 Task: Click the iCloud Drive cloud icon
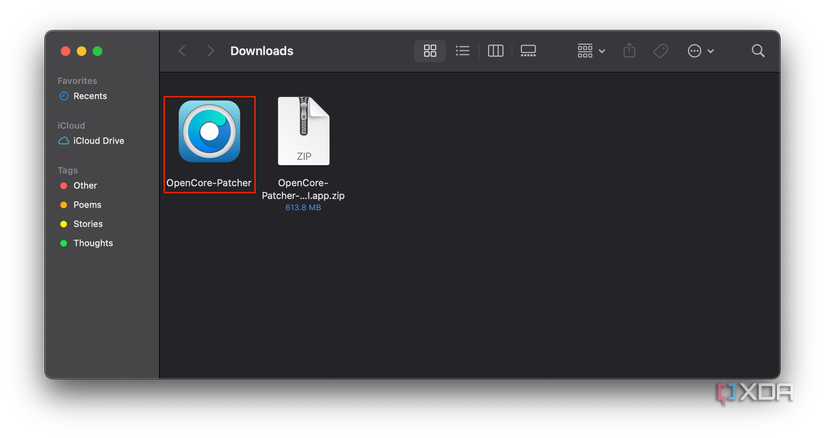[x=64, y=141]
